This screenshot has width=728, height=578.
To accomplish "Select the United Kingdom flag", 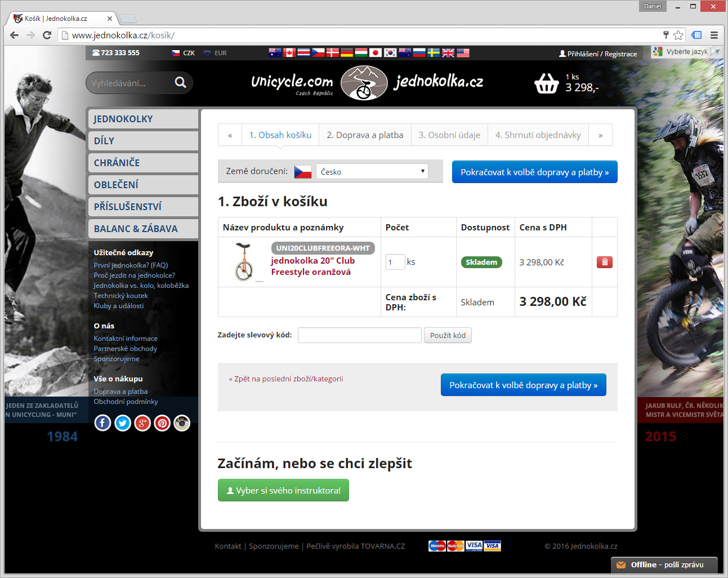I will (448, 52).
